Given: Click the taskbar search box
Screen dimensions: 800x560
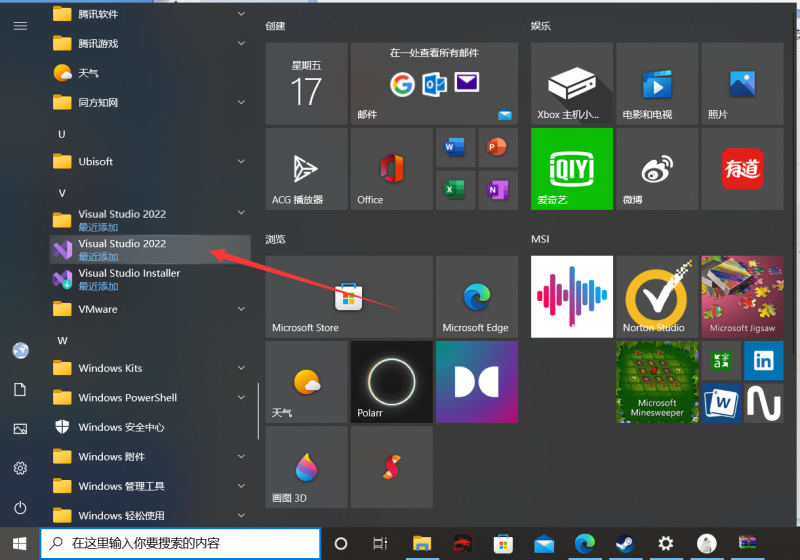Looking at the screenshot, I should point(180,543).
